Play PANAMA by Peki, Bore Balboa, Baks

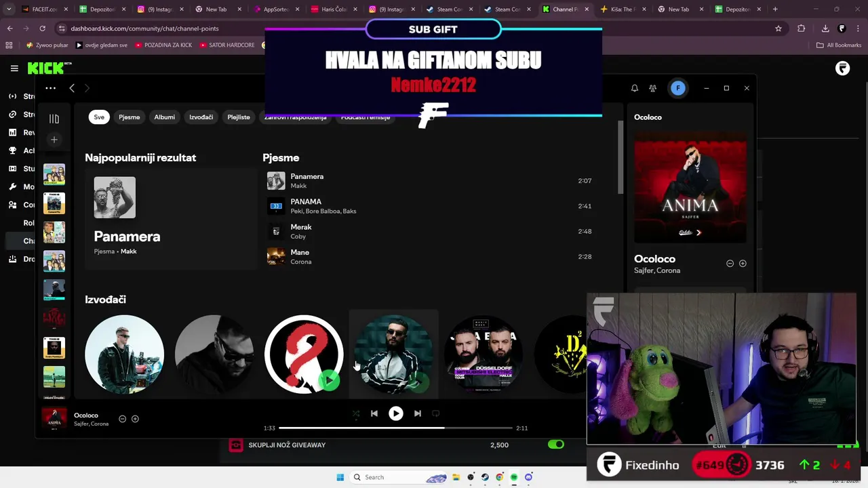(x=434, y=206)
